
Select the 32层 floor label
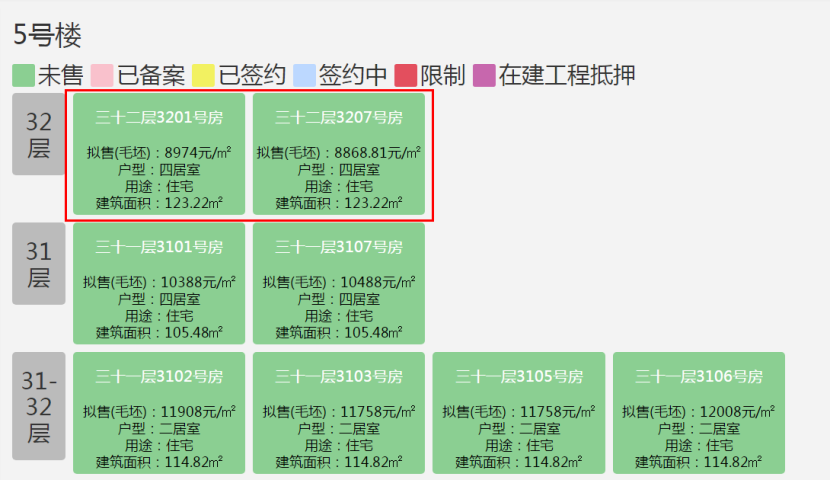39,134
